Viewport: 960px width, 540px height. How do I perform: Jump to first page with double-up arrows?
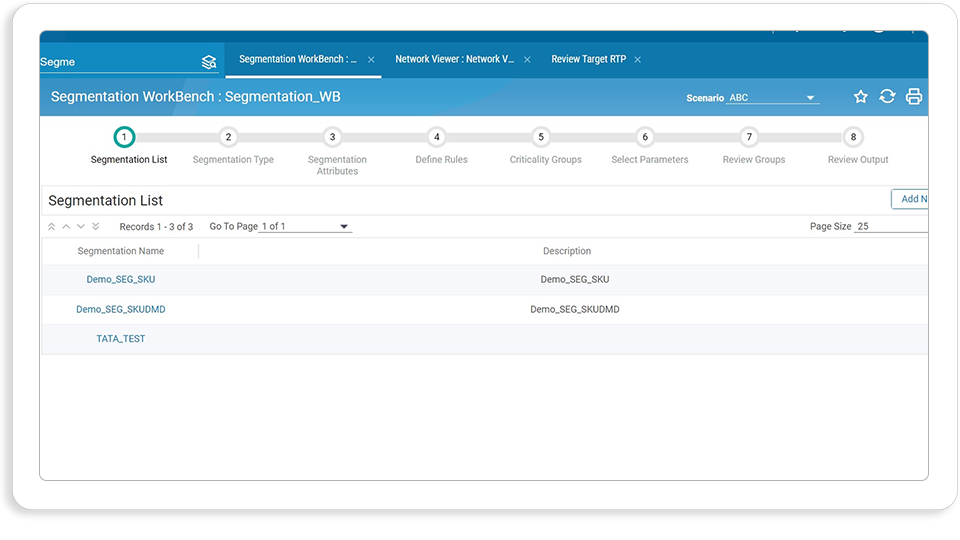click(51, 227)
